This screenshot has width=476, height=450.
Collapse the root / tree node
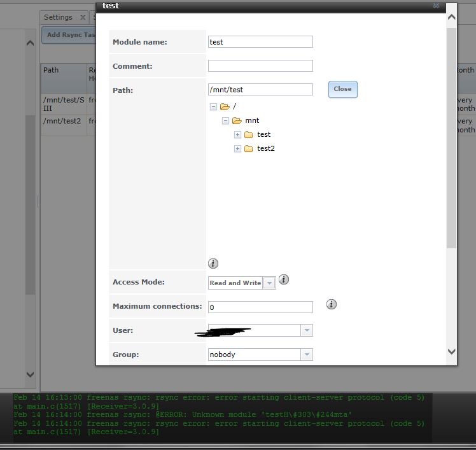point(213,107)
